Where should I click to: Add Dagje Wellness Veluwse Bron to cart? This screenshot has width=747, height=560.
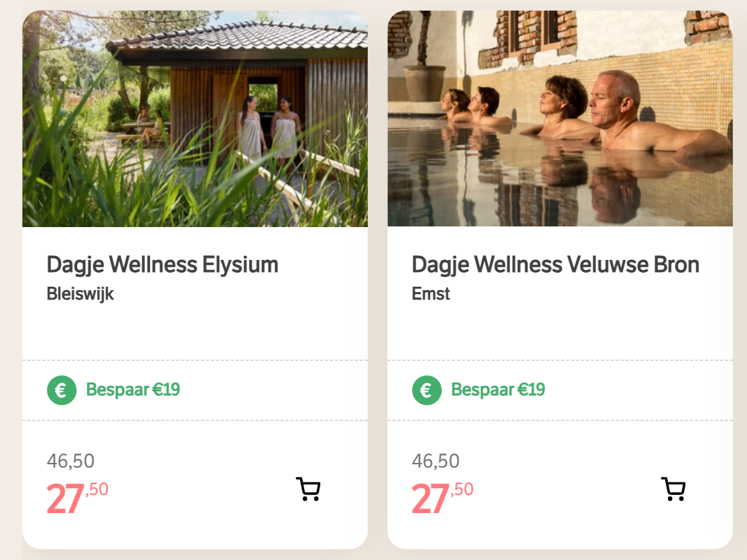pos(673,489)
